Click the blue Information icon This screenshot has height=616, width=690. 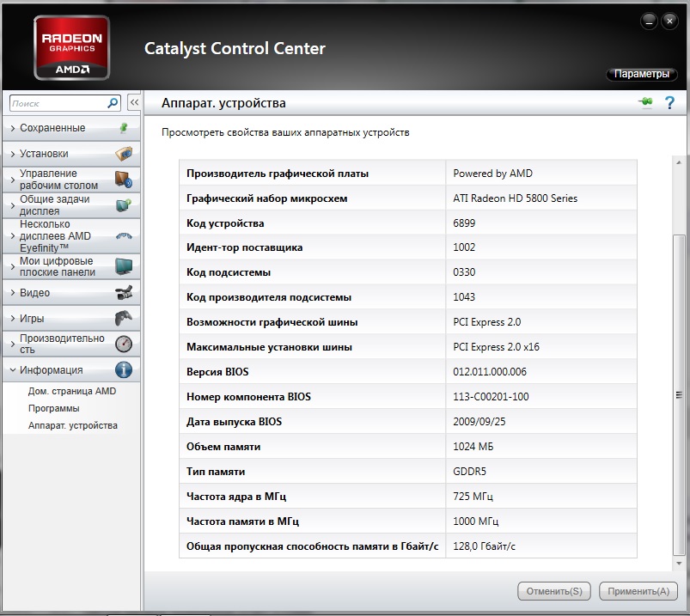coord(124,370)
